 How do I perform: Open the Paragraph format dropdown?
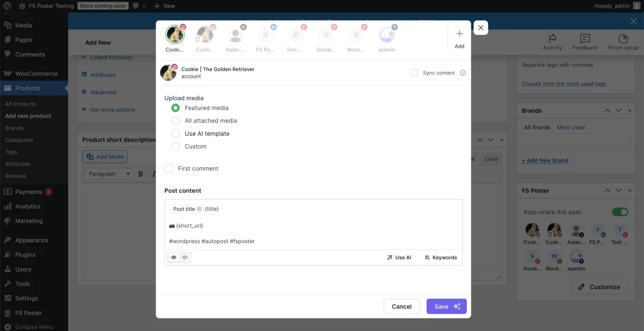tap(109, 174)
